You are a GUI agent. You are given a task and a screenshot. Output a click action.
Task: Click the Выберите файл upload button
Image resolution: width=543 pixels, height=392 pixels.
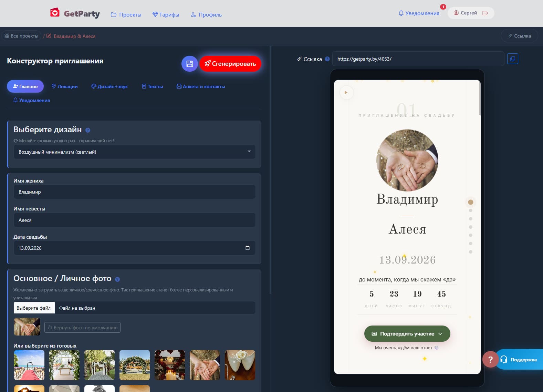point(34,308)
